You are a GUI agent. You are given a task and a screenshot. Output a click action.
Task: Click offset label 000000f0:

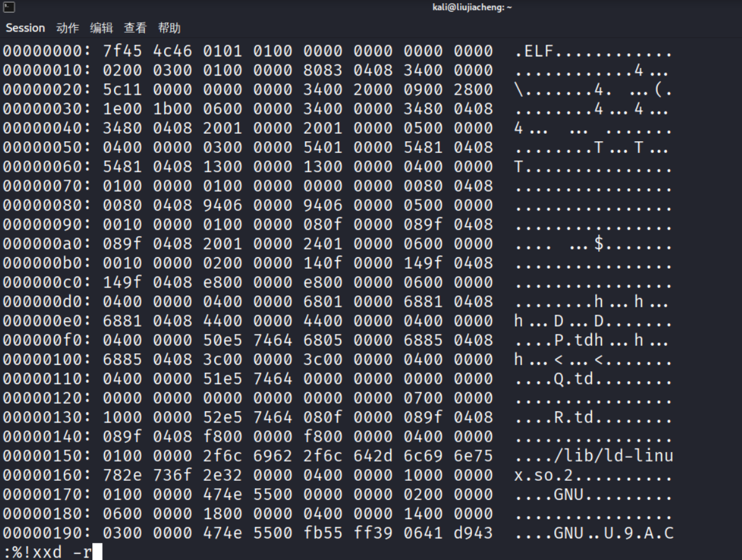pos(47,340)
